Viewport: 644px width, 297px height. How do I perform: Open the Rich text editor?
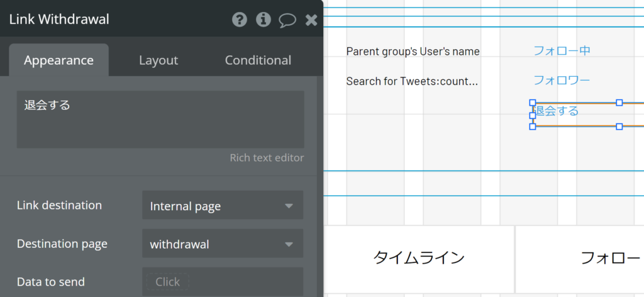[267, 158]
